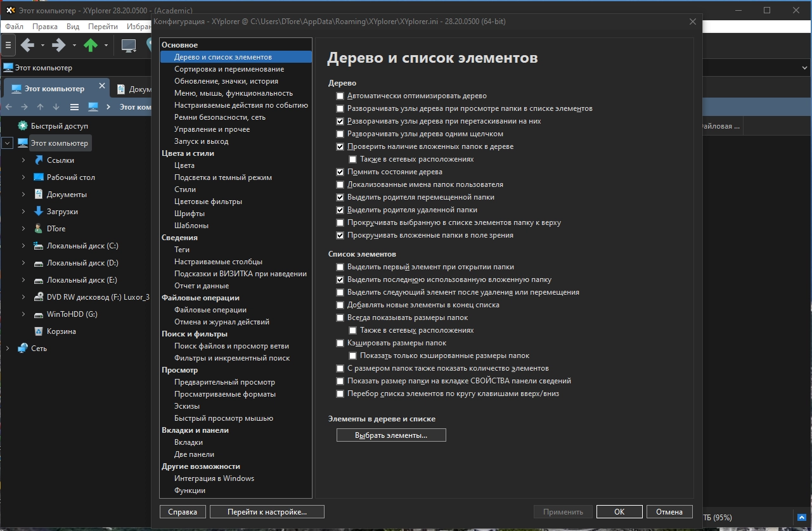Click the Рабочий стол desktop icon
This screenshot has height=531, width=812.
pos(39,177)
